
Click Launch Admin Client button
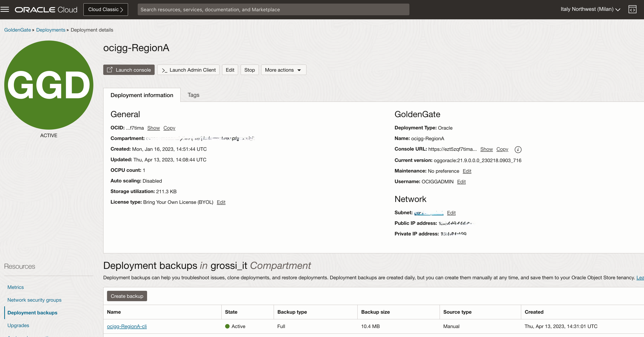click(188, 70)
